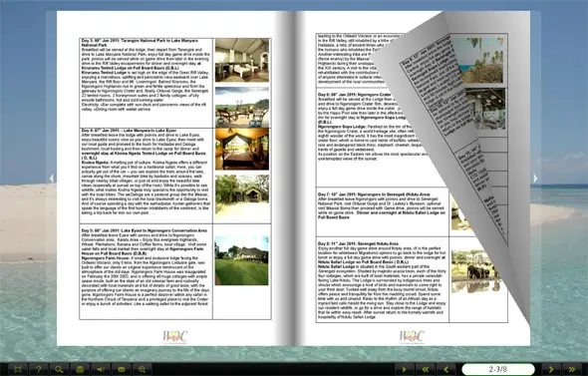Click the zoom in magnifier icon
588x376 pixels.
pyautogui.click(x=142, y=369)
